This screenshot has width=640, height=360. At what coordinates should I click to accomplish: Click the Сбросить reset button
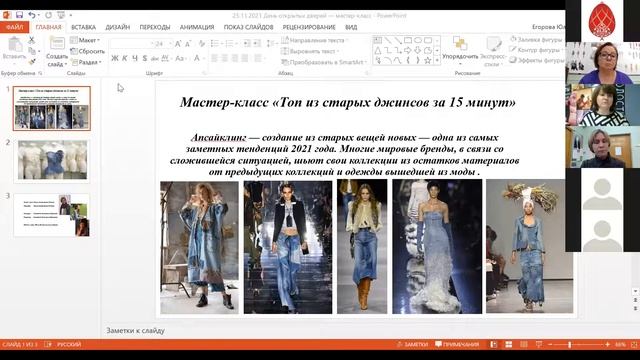(88, 51)
